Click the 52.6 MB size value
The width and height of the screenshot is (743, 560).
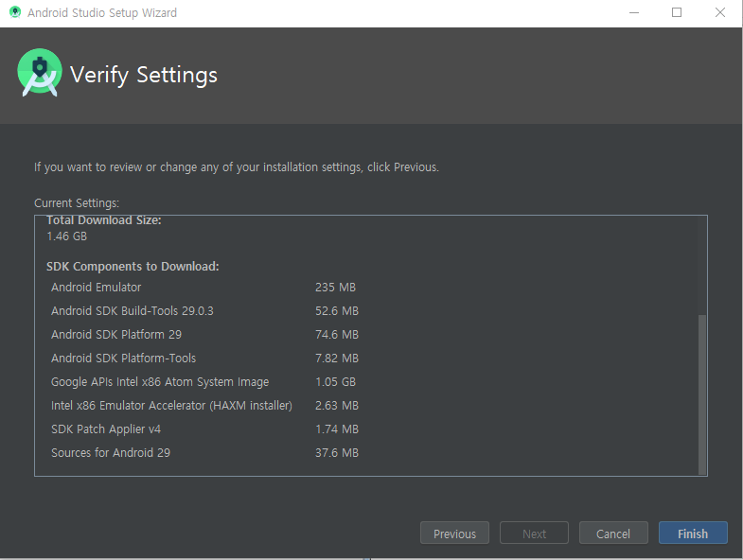337,311
